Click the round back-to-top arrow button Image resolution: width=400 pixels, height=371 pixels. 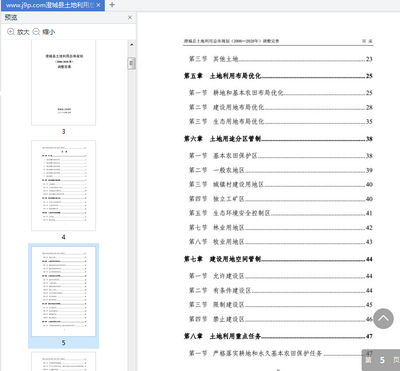pos(383,318)
